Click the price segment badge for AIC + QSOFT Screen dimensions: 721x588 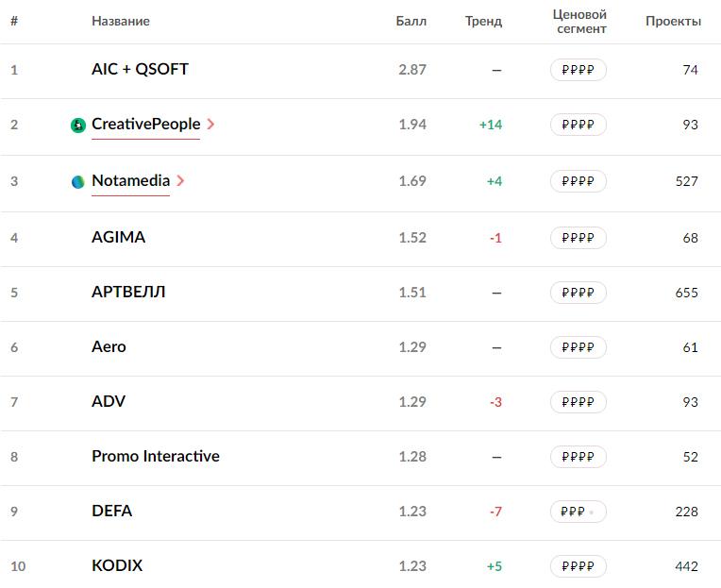[578, 70]
